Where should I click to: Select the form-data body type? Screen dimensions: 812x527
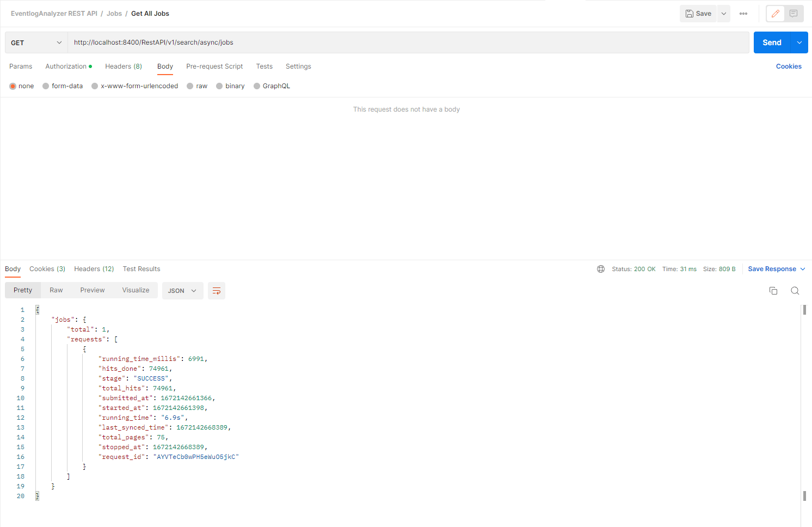(62, 85)
